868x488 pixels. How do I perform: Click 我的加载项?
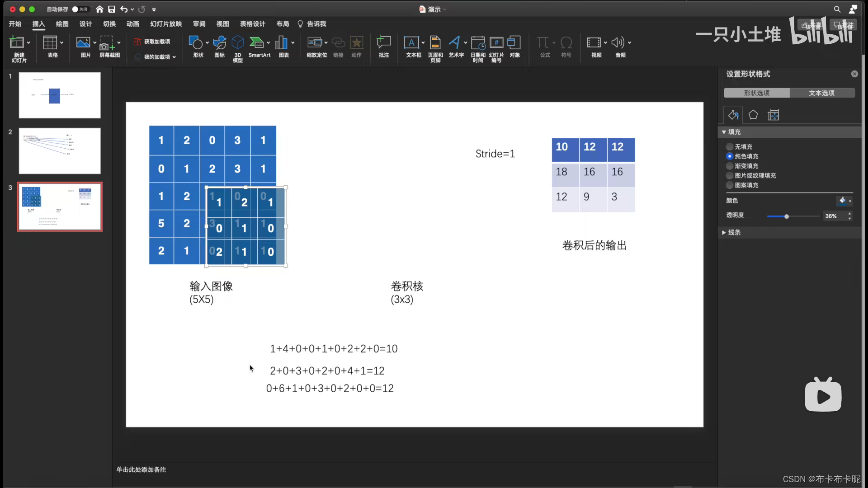(155, 57)
